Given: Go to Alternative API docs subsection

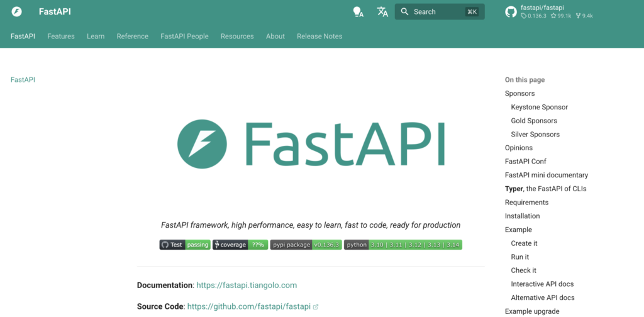Looking at the screenshot, I should 543,298.
